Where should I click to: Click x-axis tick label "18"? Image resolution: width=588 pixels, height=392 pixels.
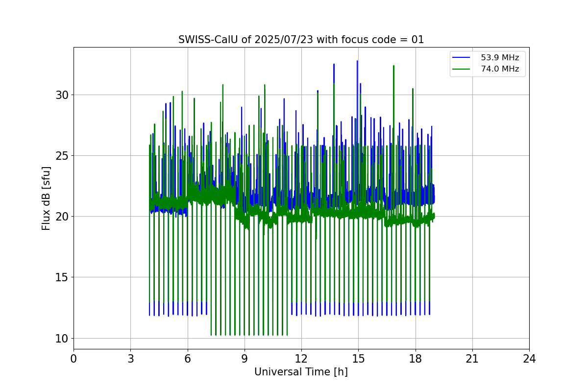click(415, 359)
